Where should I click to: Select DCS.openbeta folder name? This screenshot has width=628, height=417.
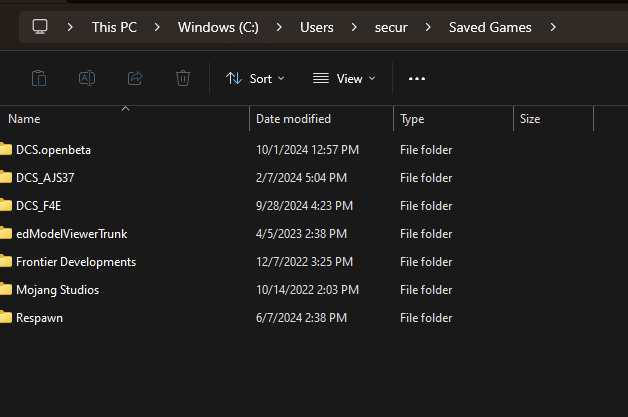click(x=53, y=150)
